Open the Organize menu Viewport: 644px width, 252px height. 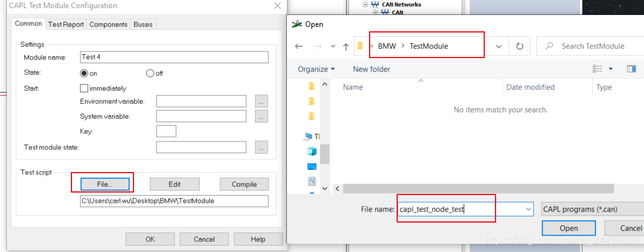click(316, 69)
